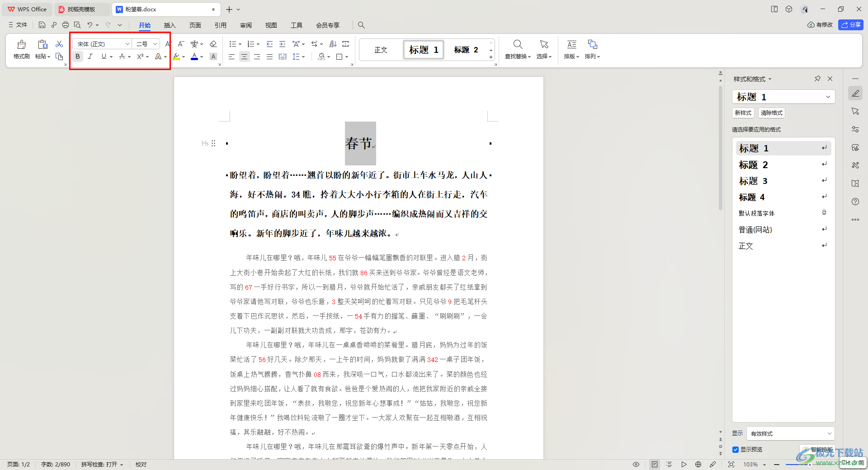Click the Print icon in quick toolbar
The width and height of the screenshot is (868, 470).
(x=66, y=25)
